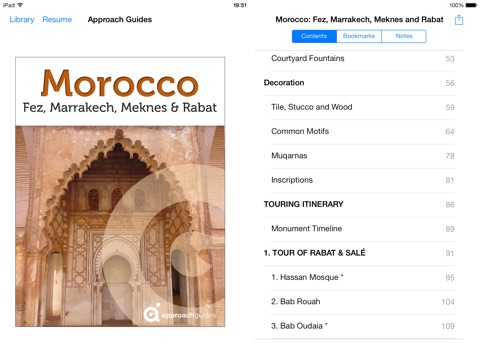Open the Morocco book cover
This screenshot has width=480, height=360.
120,192
